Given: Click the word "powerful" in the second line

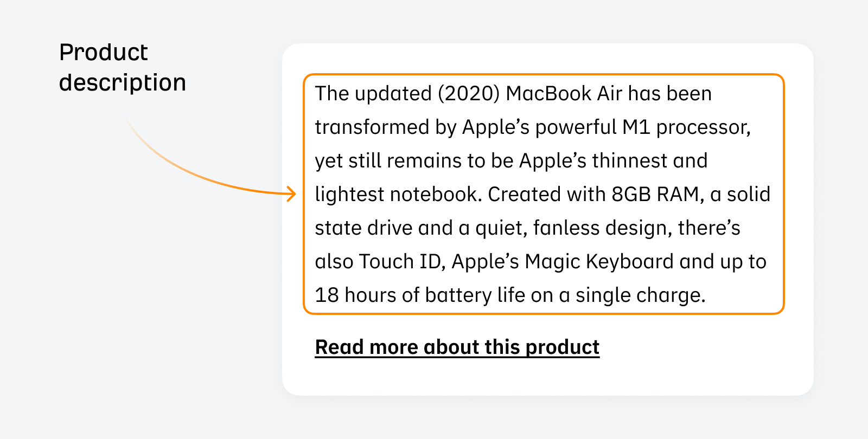Looking at the screenshot, I should coord(576,127).
